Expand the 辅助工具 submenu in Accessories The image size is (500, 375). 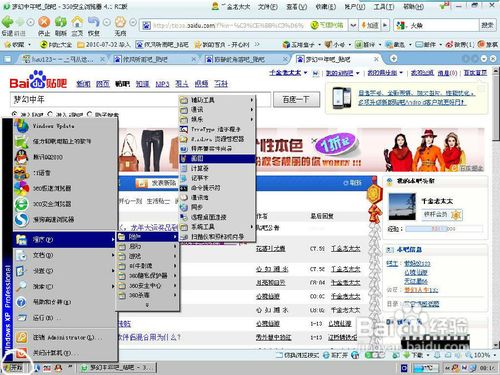[217, 100]
